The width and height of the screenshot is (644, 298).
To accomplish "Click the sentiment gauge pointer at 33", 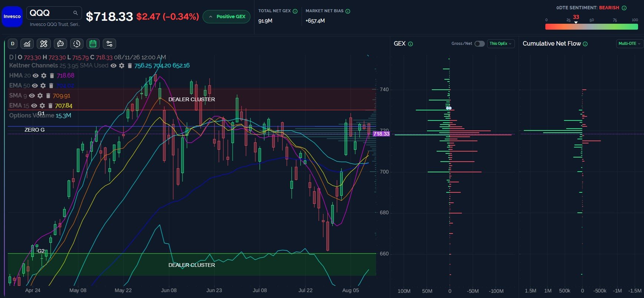I will click(576, 23).
